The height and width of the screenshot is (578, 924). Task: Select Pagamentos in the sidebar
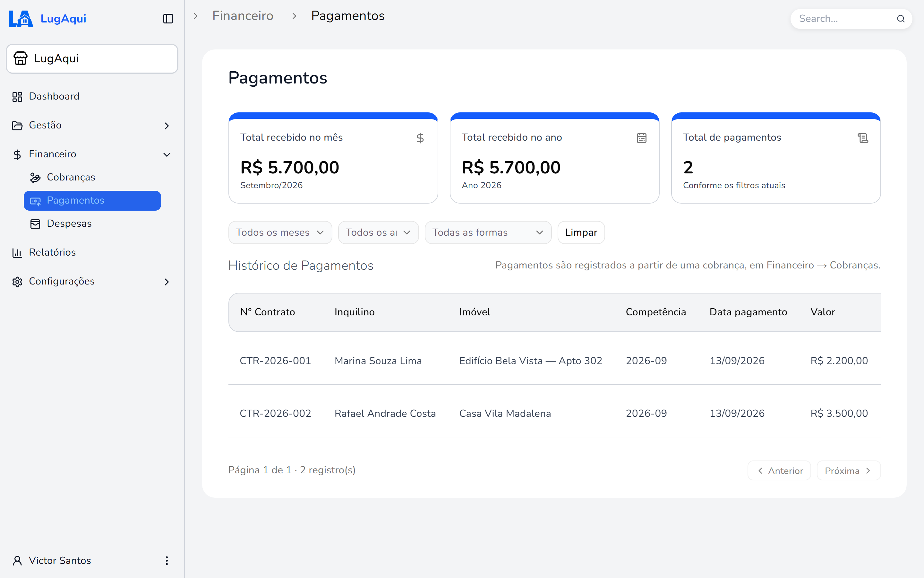click(92, 200)
